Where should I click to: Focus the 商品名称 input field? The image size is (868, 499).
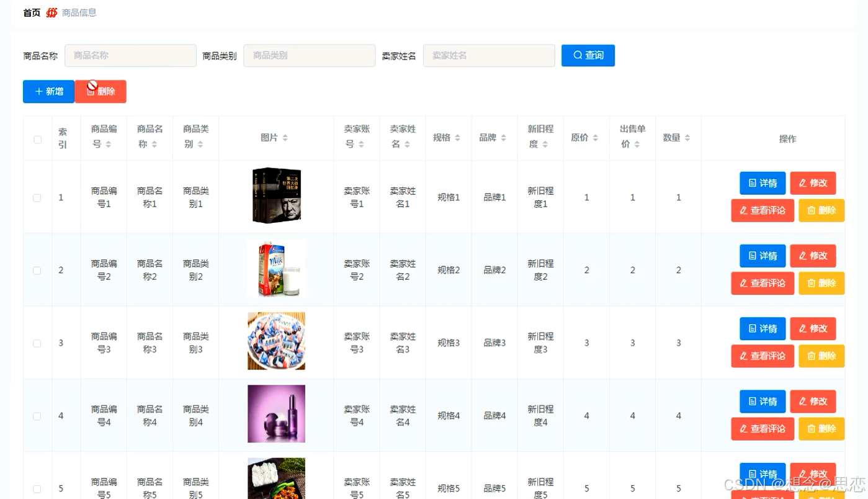tap(130, 55)
